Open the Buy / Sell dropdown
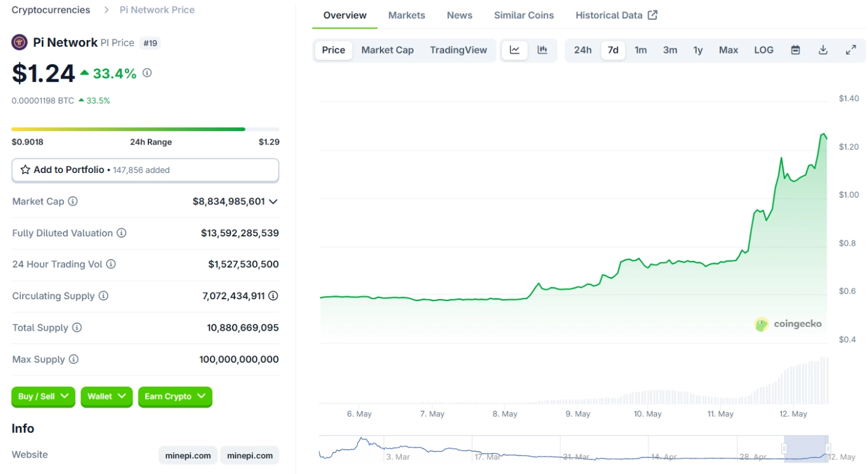Image resolution: width=868 pixels, height=474 pixels. tap(43, 396)
